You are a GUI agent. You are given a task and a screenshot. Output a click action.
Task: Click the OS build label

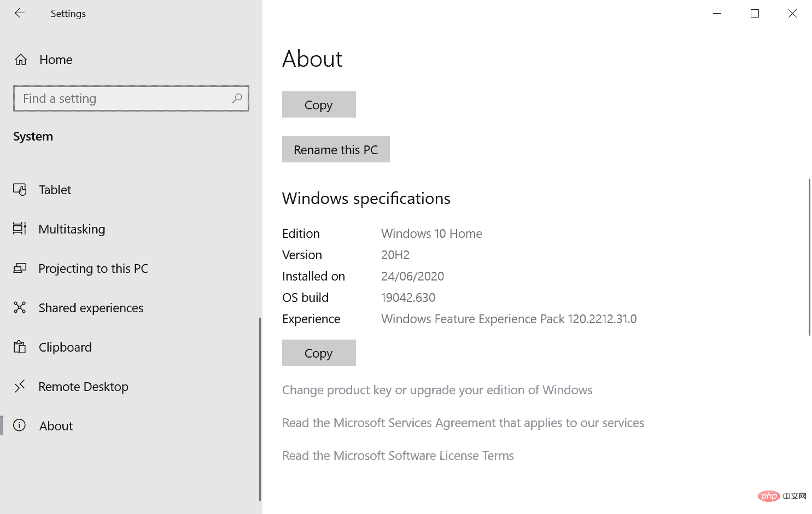(x=305, y=297)
